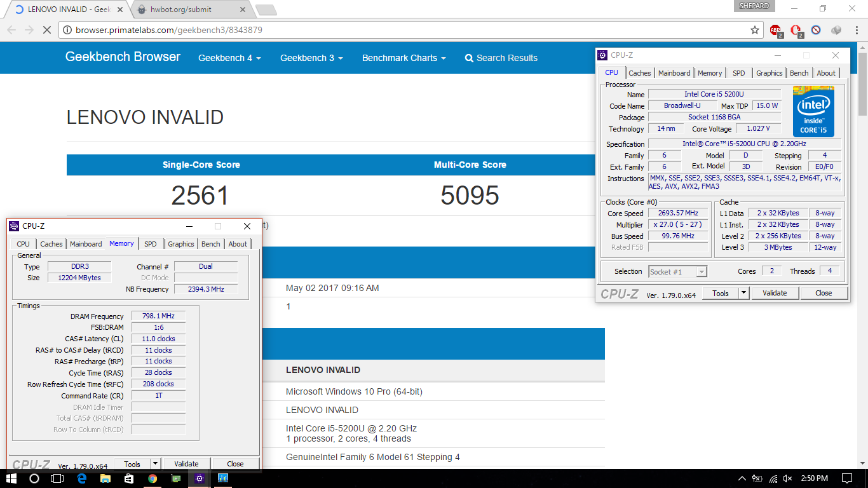
Task: Click the Adblock Plus extension icon
Action: click(776, 30)
